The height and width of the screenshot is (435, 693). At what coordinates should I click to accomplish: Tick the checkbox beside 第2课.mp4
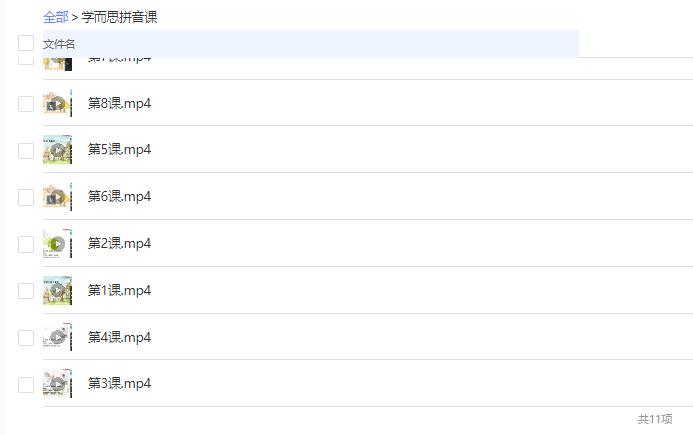[x=26, y=244]
